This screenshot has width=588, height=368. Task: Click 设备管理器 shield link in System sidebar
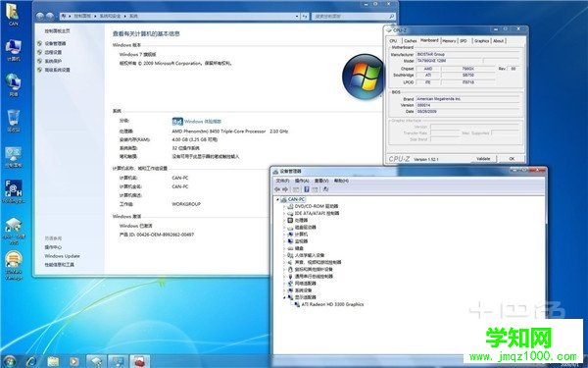55,43
